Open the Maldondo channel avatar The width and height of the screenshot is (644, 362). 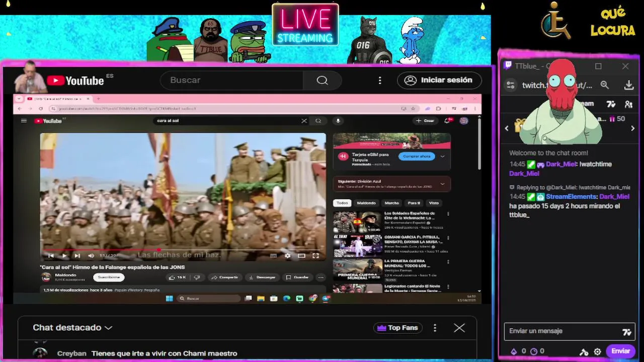pyautogui.click(x=46, y=277)
